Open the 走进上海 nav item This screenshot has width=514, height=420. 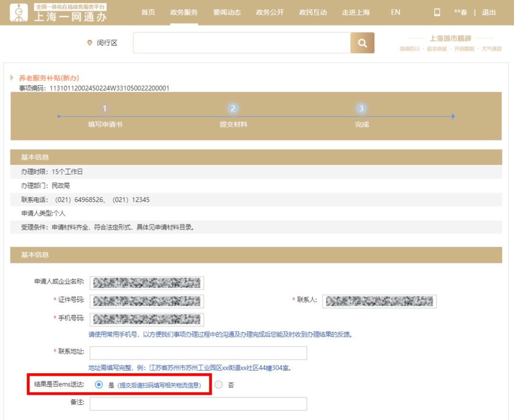tap(356, 12)
